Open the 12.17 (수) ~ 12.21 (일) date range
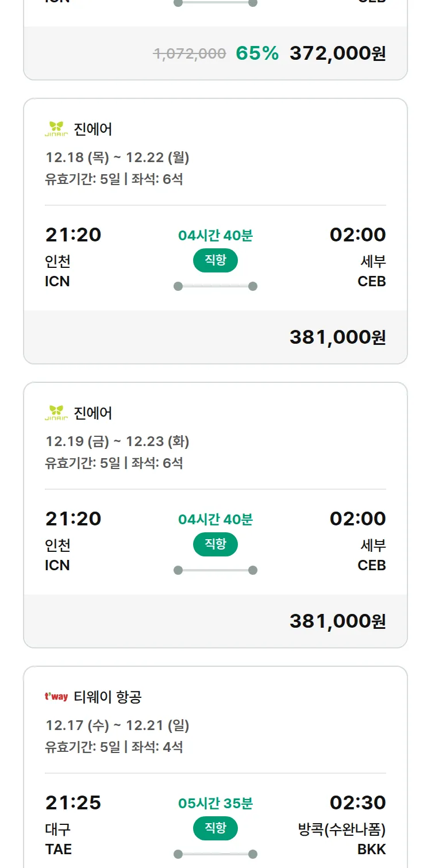Viewport: 431px width, 868px height. pyautogui.click(x=117, y=725)
